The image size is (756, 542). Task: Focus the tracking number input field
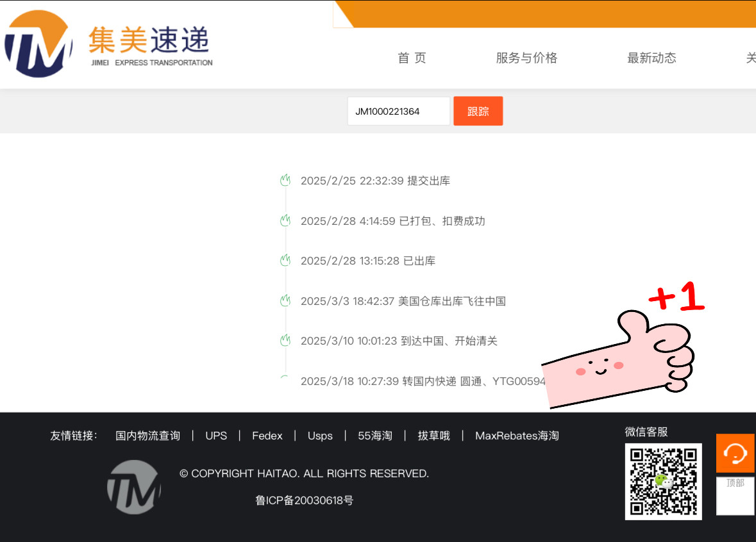[398, 111]
